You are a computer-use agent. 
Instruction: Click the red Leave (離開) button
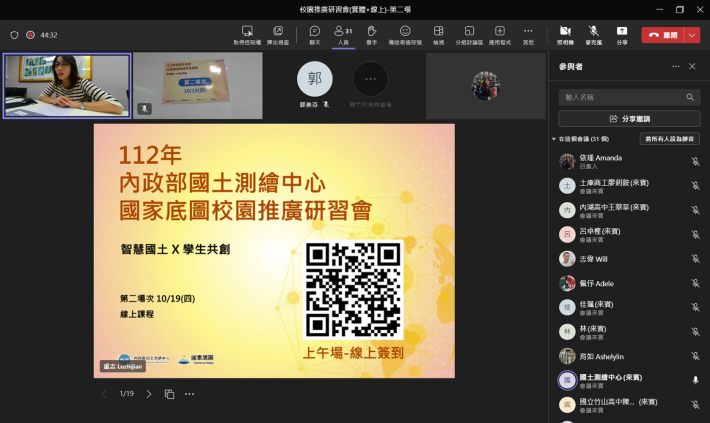pos(662,35)
